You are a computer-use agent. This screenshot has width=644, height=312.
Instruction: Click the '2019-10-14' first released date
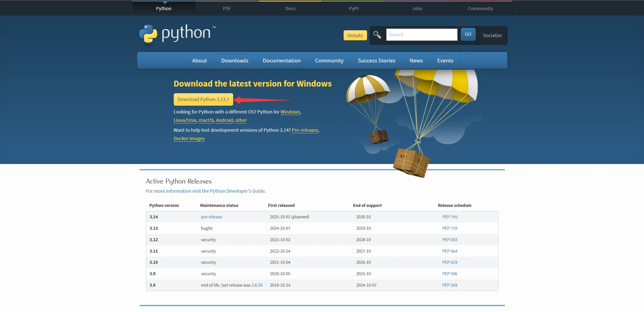click(280, 285)
